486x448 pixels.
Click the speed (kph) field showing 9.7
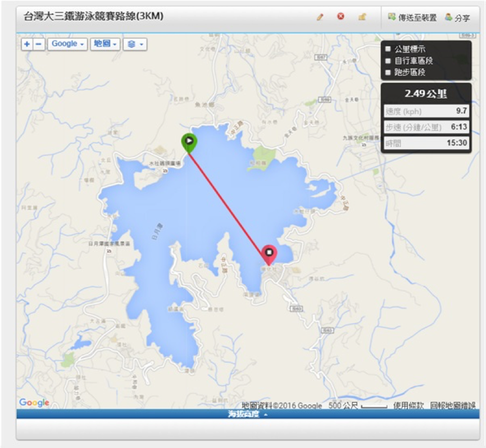[x=426, y=111]
